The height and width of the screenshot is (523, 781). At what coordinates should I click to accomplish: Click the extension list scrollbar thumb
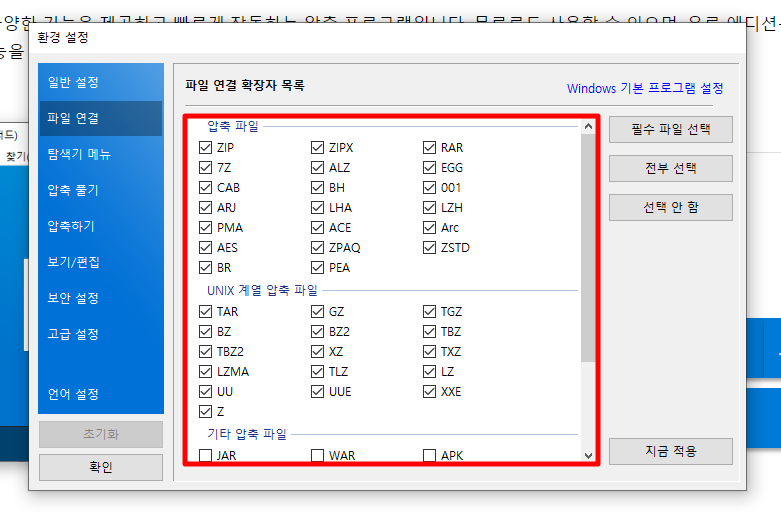pyautogui.click(x=588, y=248)
